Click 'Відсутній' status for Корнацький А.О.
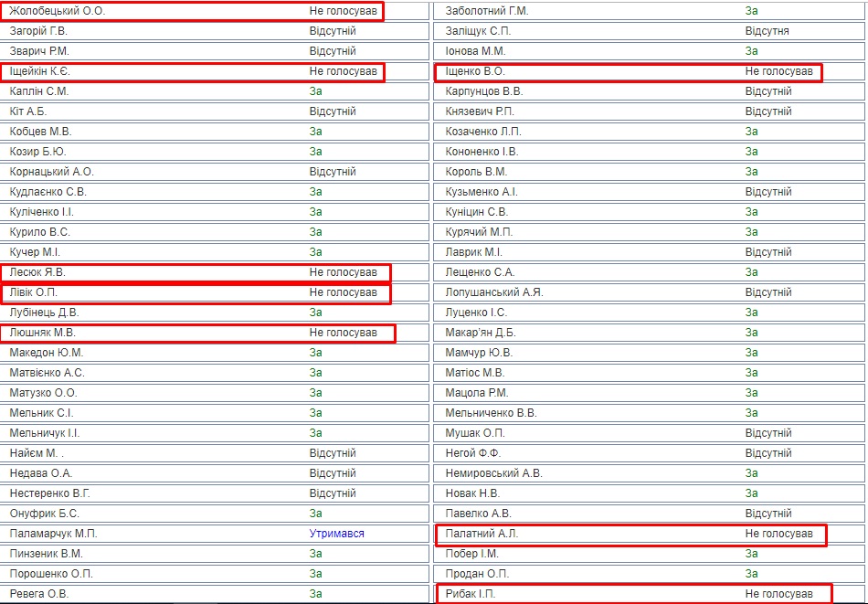This screenshot has height=604, width=868. coord(333,172)
